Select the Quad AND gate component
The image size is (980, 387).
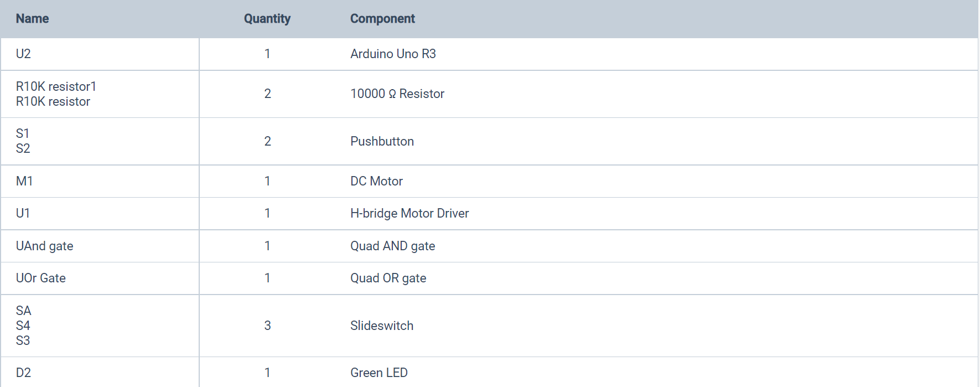(392, 246)
